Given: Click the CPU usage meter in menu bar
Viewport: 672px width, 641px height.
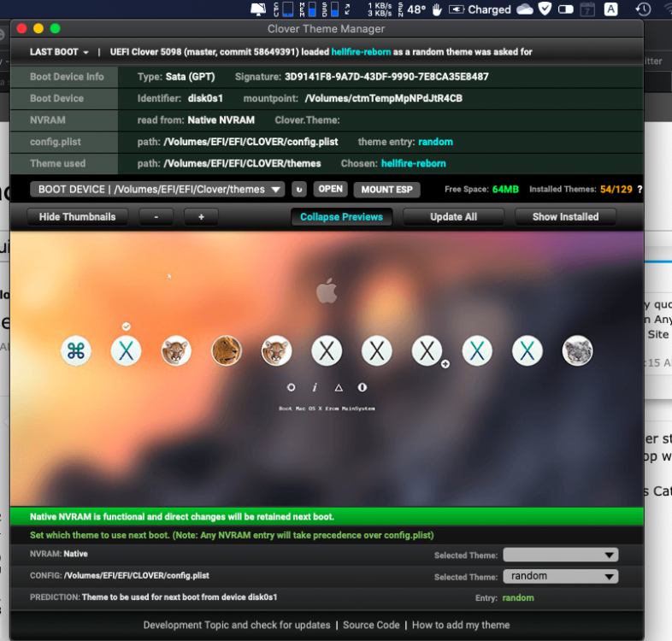Looking at the screenshot, I should pyautogui.click(x=283, y=9).
